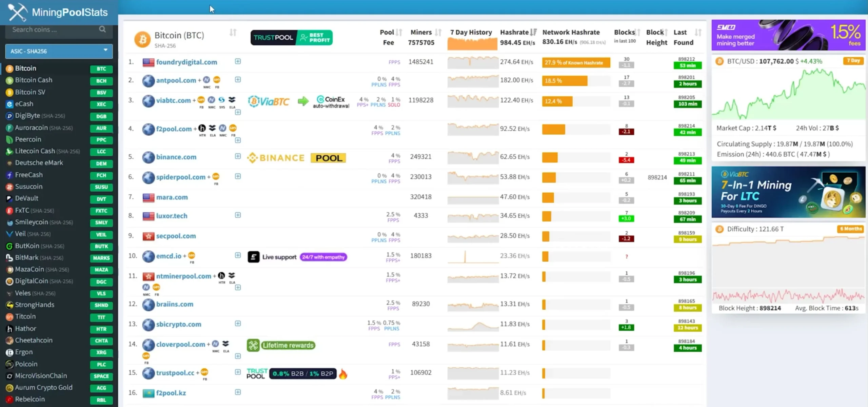Open the ASIC - SHA256 algorithm dropdown

click(x=59, y=51)
